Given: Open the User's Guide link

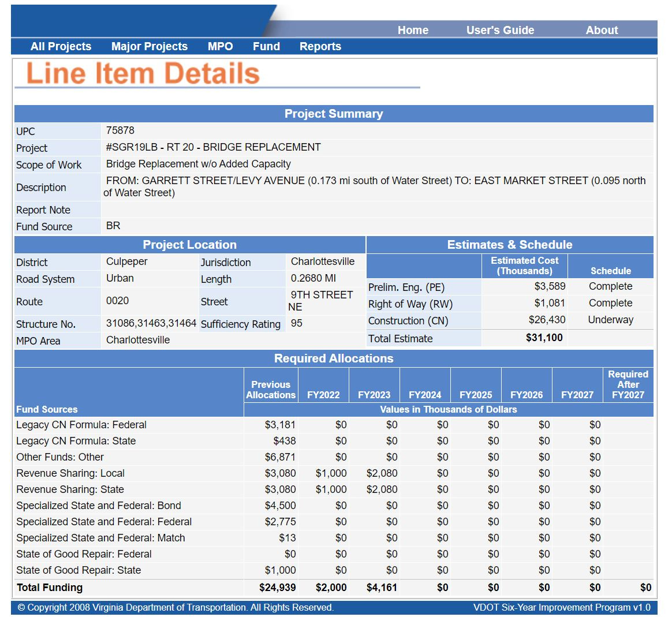Looking at the screenshot, I should point(500,30).
